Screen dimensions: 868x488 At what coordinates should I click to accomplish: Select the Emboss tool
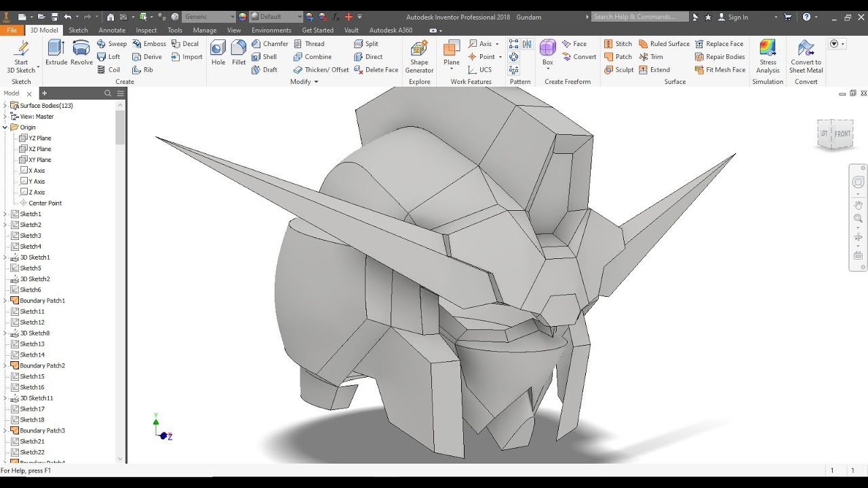pos(149,43)
